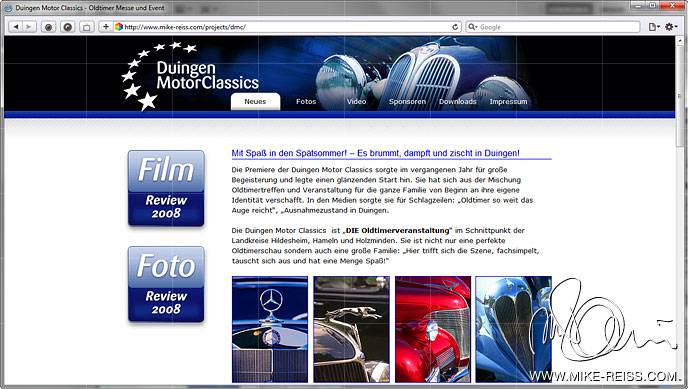Image resolution: width=688 pixels, height=389 pixels.
Task: Click the plus add bookmark button
Action: [x=106, y=27]
